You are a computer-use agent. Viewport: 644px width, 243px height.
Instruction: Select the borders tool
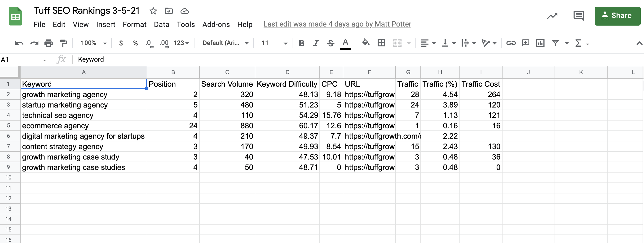[381, 43]
